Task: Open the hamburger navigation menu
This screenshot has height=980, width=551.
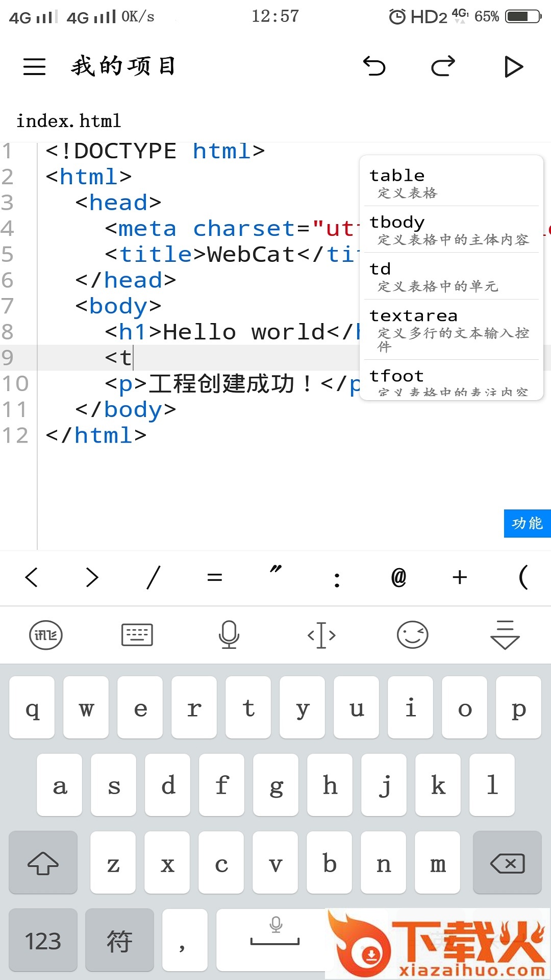Action: 34,66
